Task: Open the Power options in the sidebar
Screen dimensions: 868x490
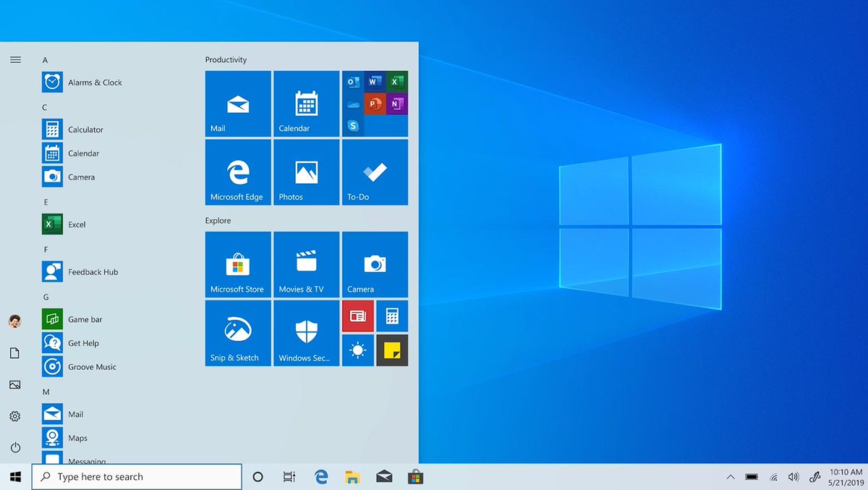Action: click(x=15, y=447)
